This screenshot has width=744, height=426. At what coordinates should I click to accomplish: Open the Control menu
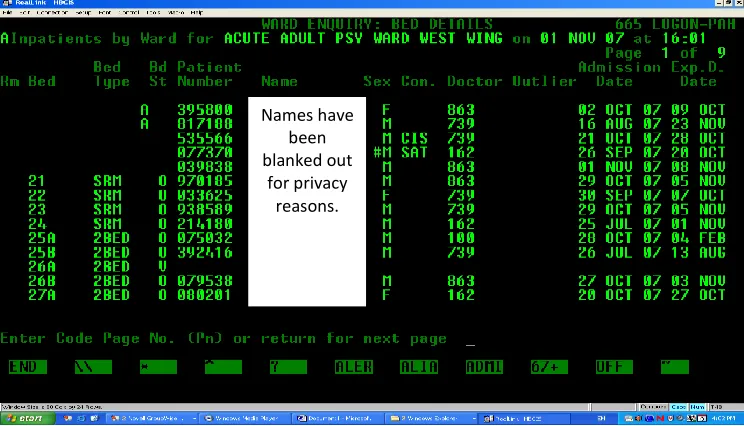click(129, 12)
